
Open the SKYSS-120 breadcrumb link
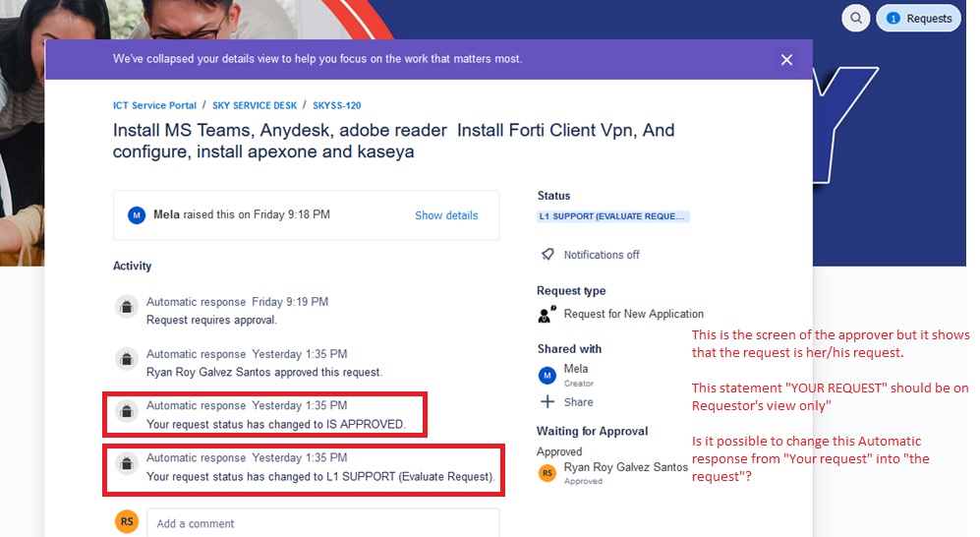point(337,105)
